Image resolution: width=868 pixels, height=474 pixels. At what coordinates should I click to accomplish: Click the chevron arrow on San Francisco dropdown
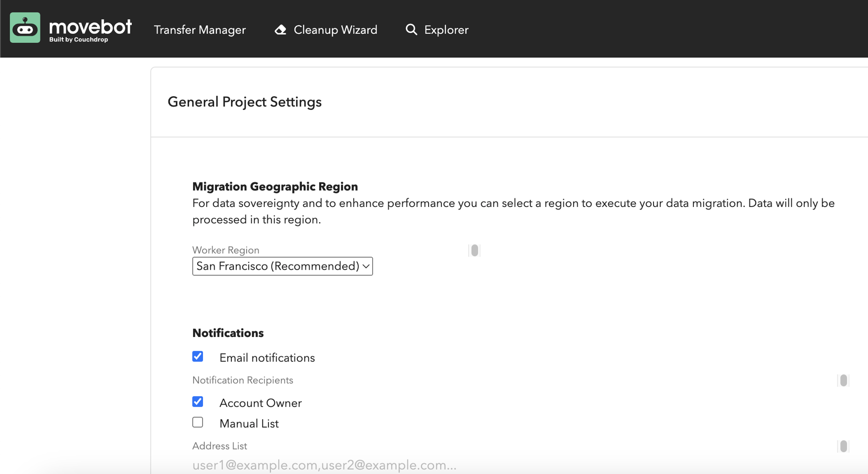[366, 266]
